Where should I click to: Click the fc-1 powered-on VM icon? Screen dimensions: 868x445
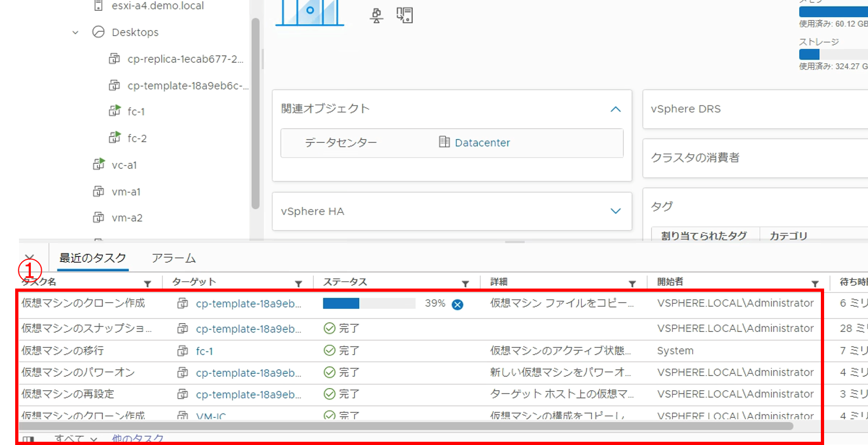click(x=114, y=111)
